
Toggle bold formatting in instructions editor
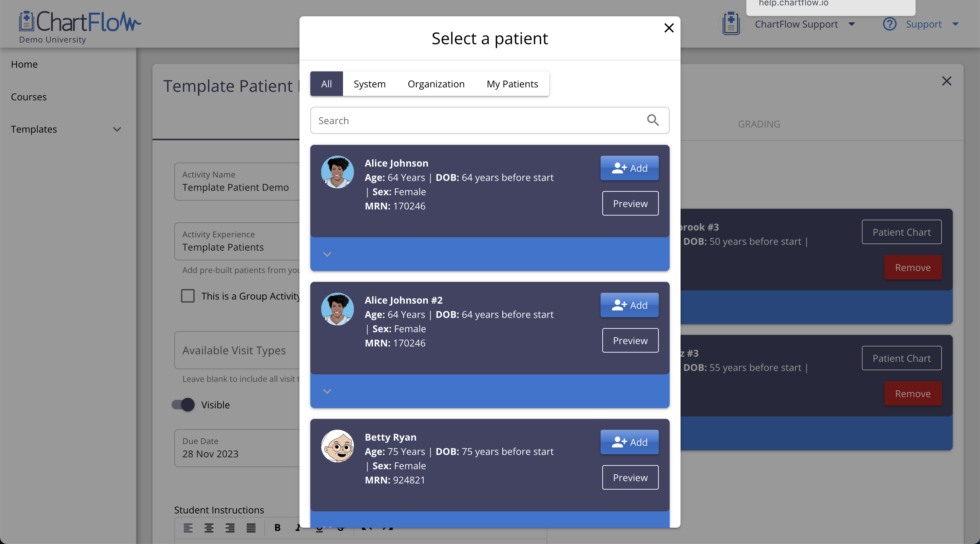coord(277,528)
